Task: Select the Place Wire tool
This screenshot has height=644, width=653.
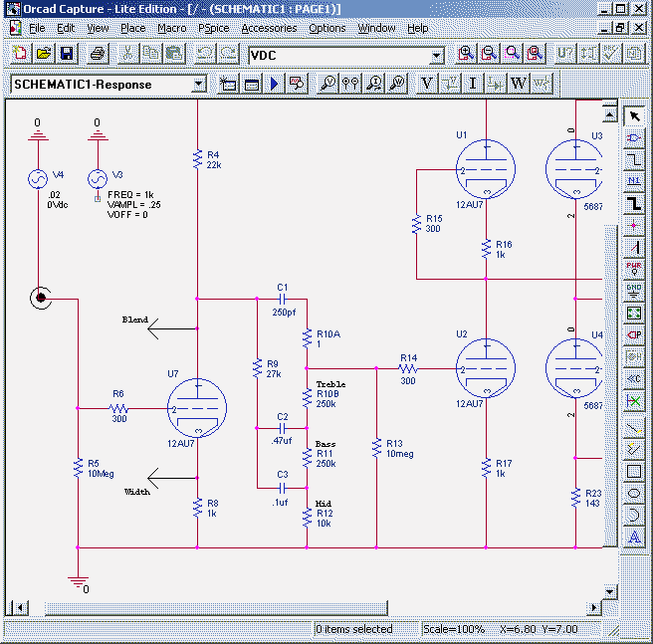Action: [634, 160]
